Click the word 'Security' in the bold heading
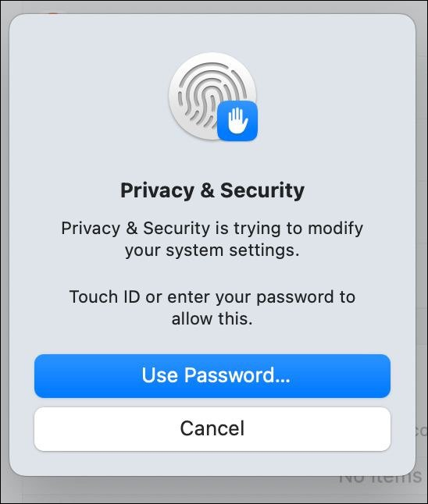The width and height of the screenshot is (428, 504). [x=262, y=190]
